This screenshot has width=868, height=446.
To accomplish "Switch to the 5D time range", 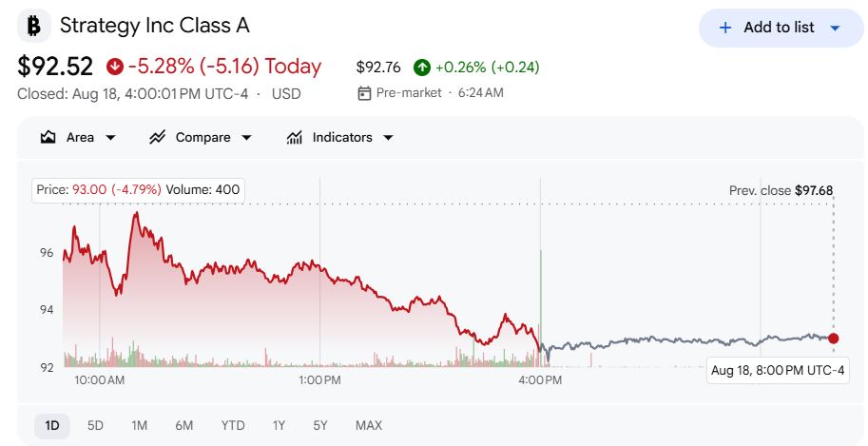I will [95, 425].
